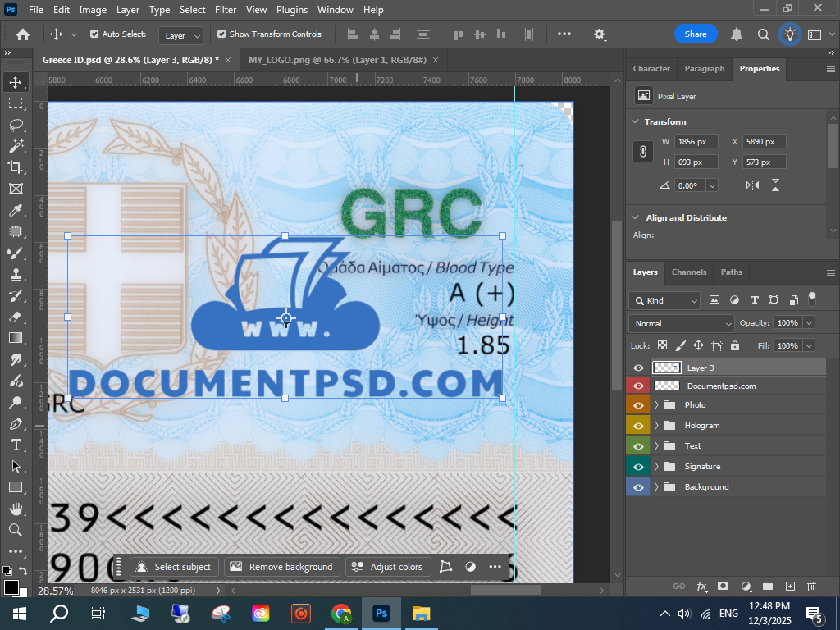This screenshot has width=840, height=630.
Task: Open the Normal blend mode dropdown
Action: 681,323
